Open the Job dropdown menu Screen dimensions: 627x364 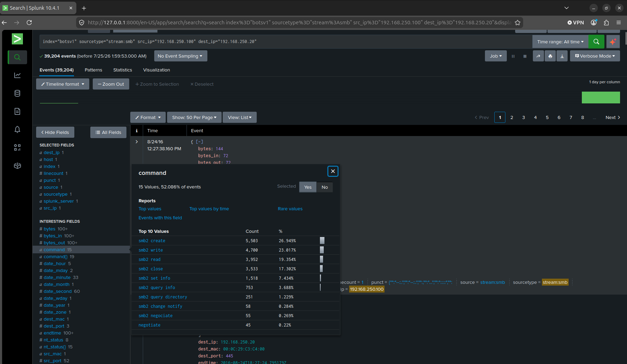496,56
